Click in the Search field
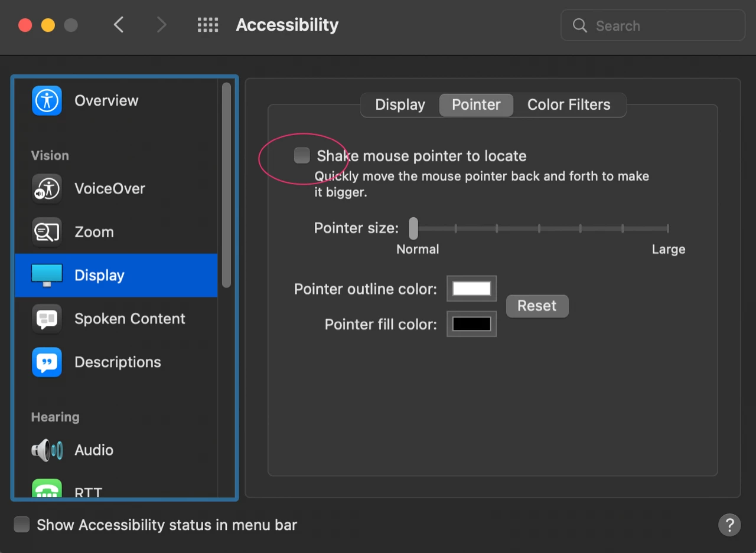 click(653, 25)
